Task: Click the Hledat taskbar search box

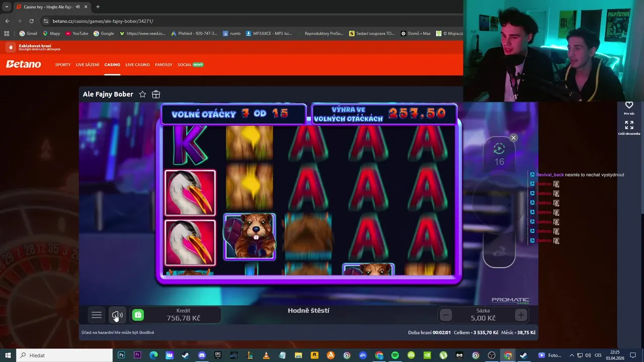Action: point(65,355)
